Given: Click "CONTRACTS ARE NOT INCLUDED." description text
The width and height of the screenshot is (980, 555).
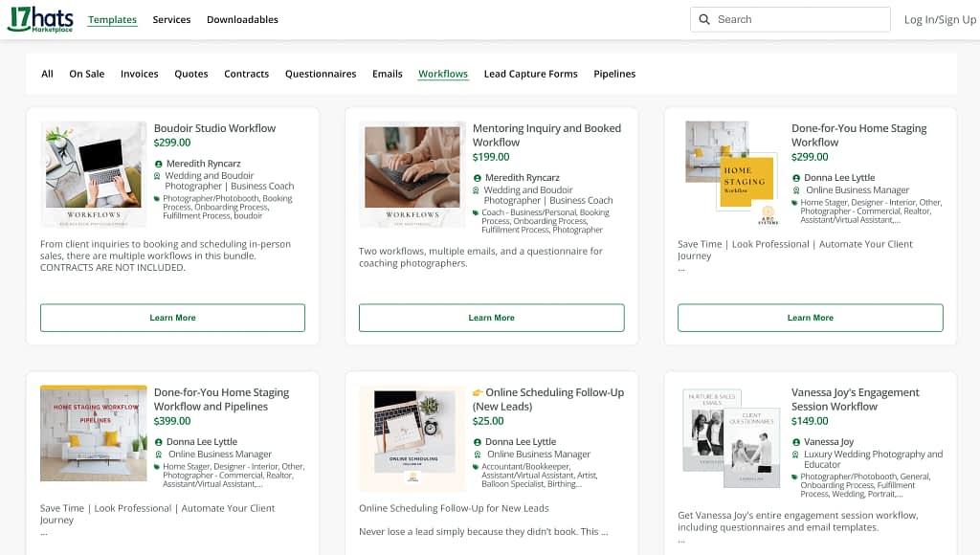Looking at the screenshot, I should coord(113,268).
